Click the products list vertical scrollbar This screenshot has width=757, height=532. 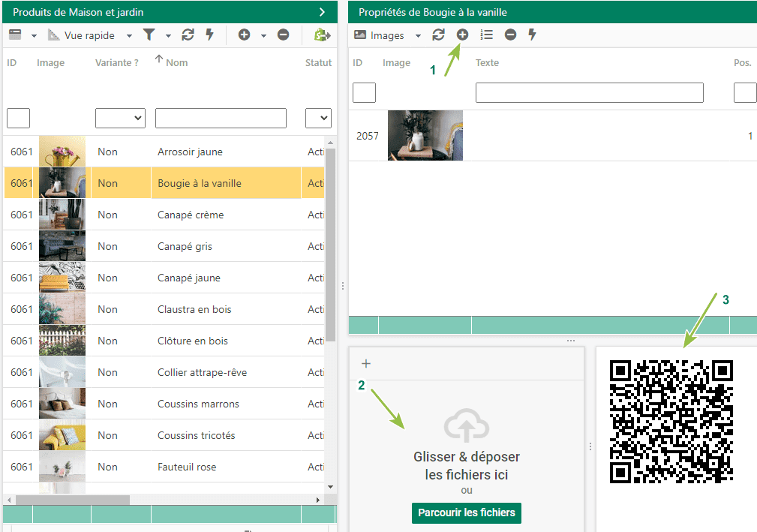[330, 245]
